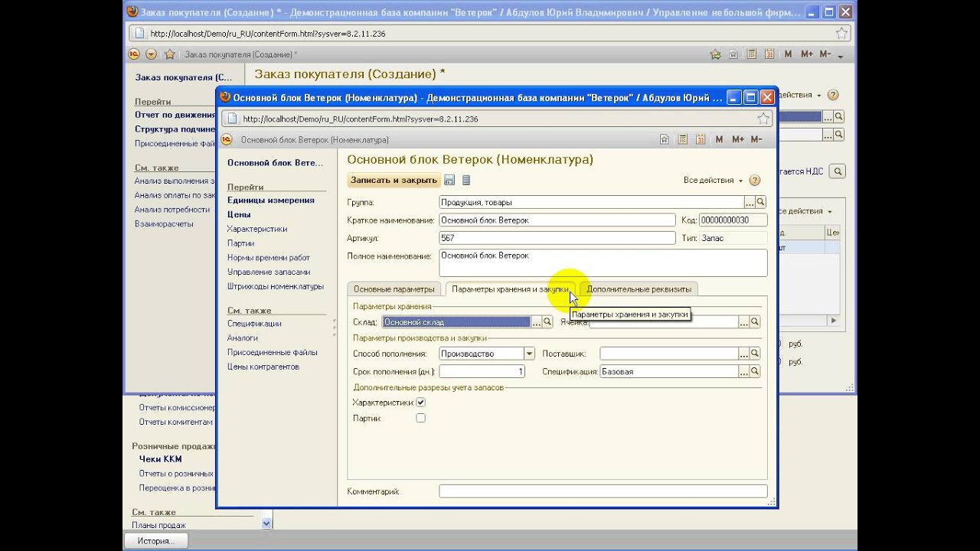Click the Записать и закрыть button
Image resolution: width=980 pixels, height=551 pixels.
pyautogui.click(x=394, y=181)
